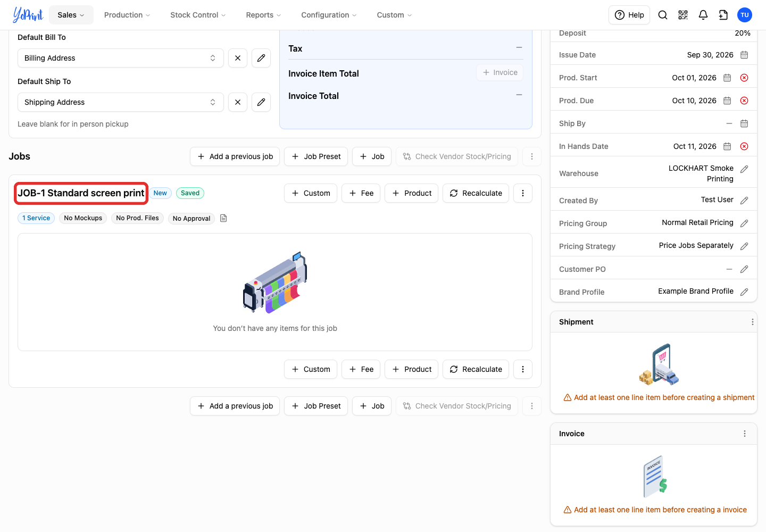Click the top Job Preset button
This screenshot has height=532, width=766.
(x=316, y=156)
